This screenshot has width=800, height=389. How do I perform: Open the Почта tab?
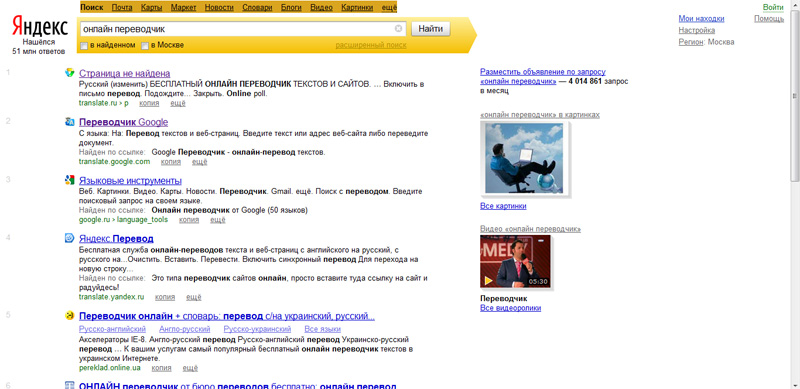coord(122,7)
